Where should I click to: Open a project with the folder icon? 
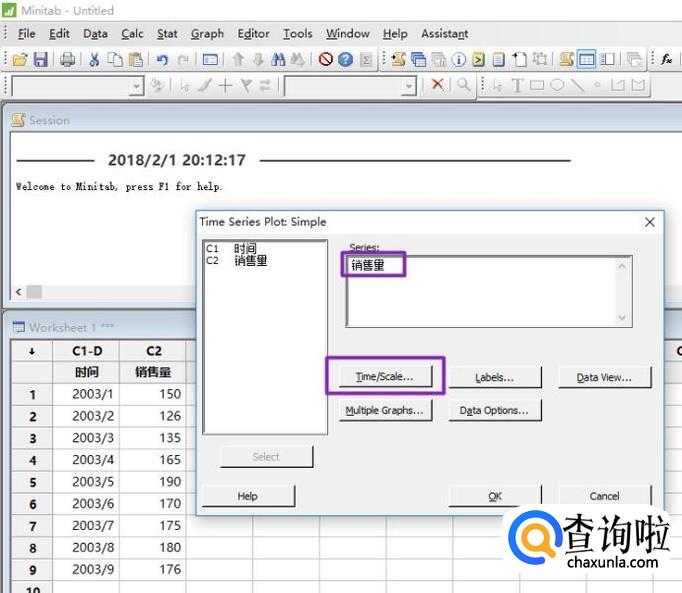click(x=20, y=59)
